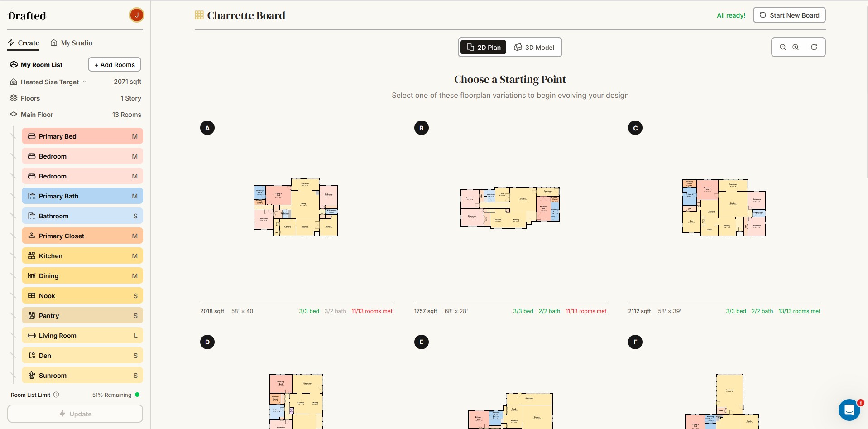The height and width of the screenshot is (429, 868).
Task: Collapse the Main Floor room list
Action: click(14, 115)
